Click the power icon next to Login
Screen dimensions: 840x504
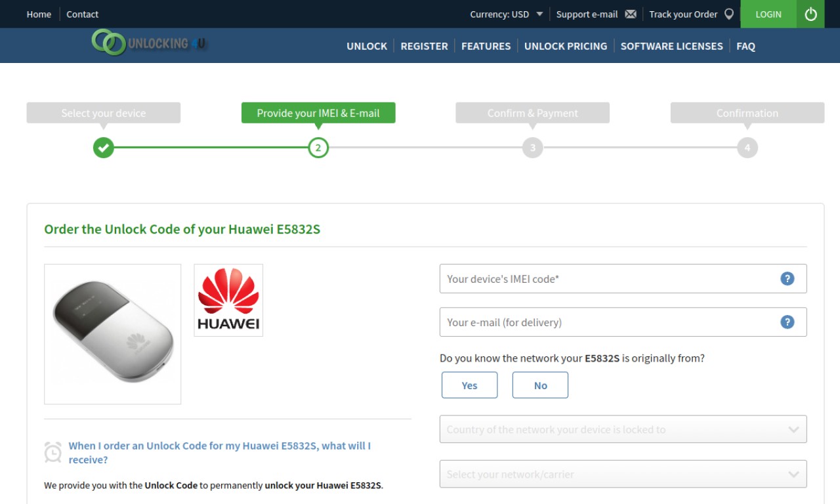point(810,14)
